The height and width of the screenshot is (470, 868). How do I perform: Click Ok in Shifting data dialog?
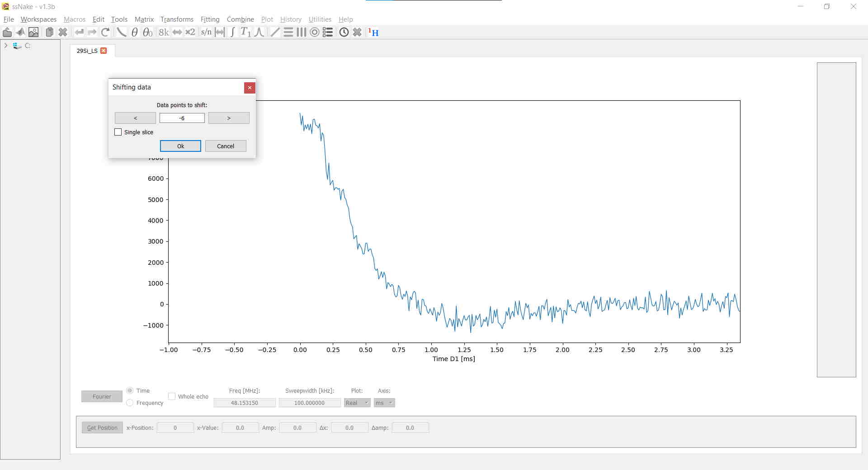pyautogui.click(x=180, y=146)
